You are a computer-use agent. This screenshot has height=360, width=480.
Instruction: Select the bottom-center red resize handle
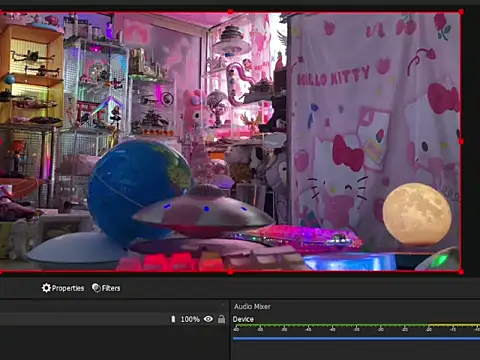[x=230, y=272]
